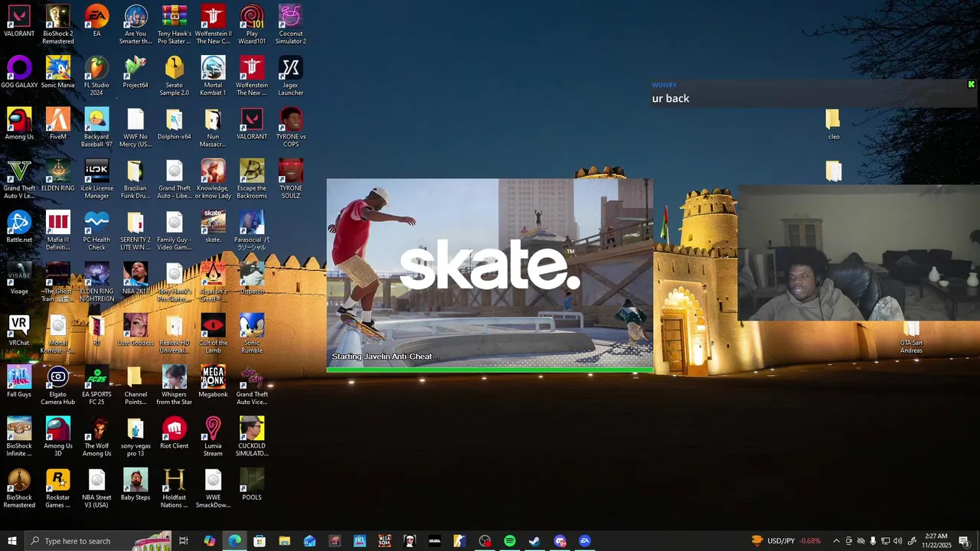Launch Grand Theft Auto Vice City icon
The image size is (980, 551).
click(252, 384)
